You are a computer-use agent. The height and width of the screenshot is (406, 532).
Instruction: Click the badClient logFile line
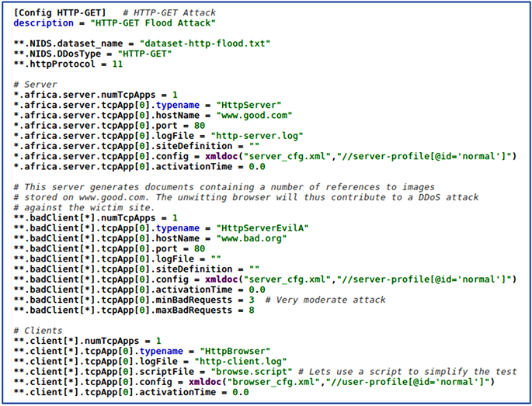117,259
